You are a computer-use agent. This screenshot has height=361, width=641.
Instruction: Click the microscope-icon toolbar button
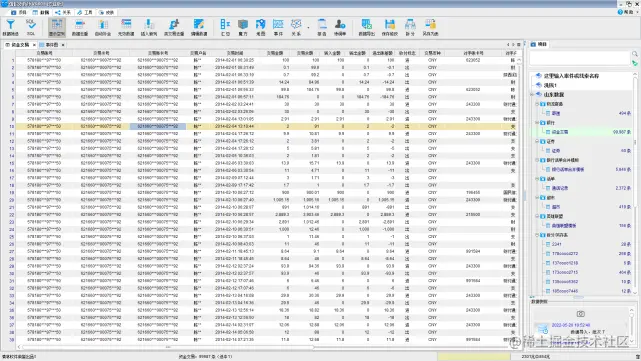point(174,27)
